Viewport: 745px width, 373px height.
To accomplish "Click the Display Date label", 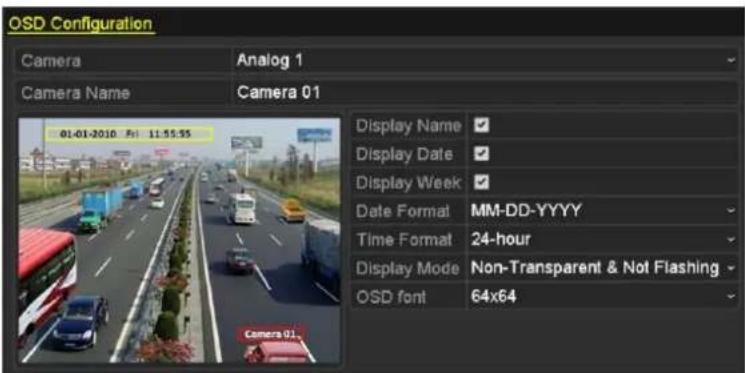I will tap(404, 154).
